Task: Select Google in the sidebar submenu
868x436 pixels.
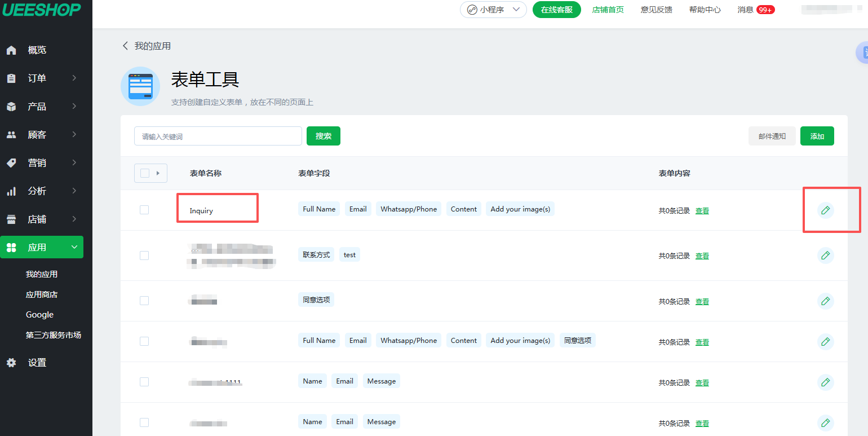Action: [39, 315]
